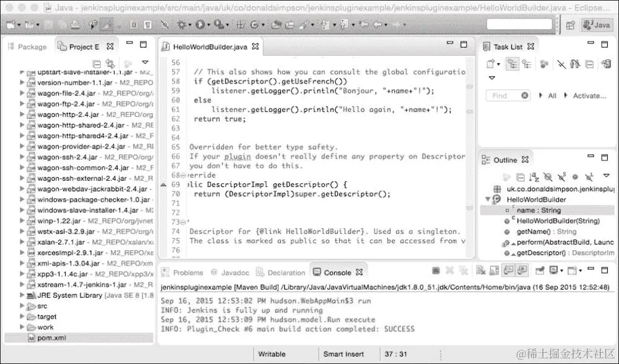Click the New Task icon in Task List
Screen dimensions: 619x364
point(491,64)
